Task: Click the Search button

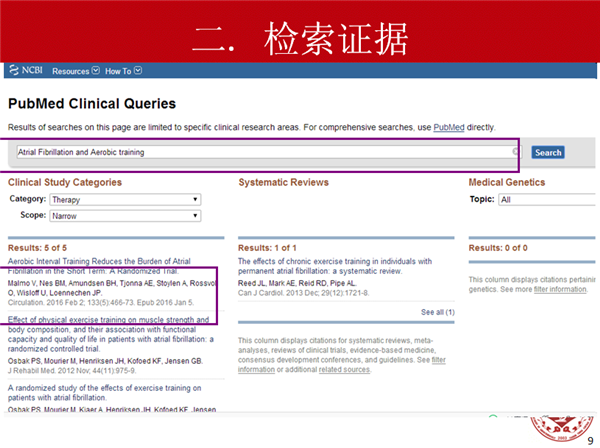Action: coord(548,152)
